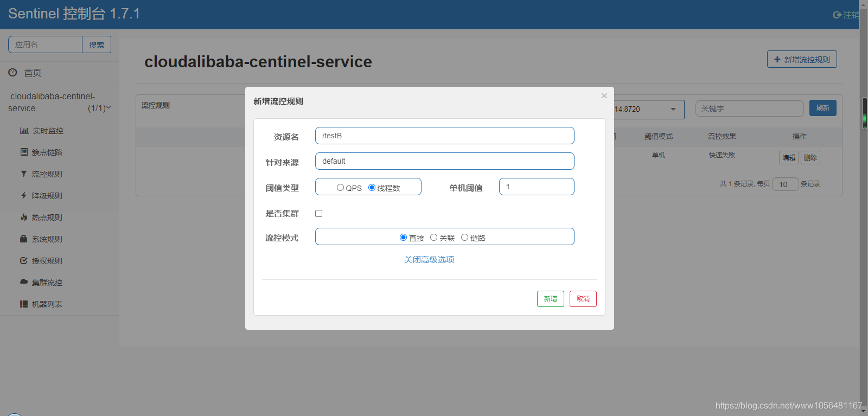Choose 链路 flow control mode
868x416 pixels.
(x=464, y=238)
